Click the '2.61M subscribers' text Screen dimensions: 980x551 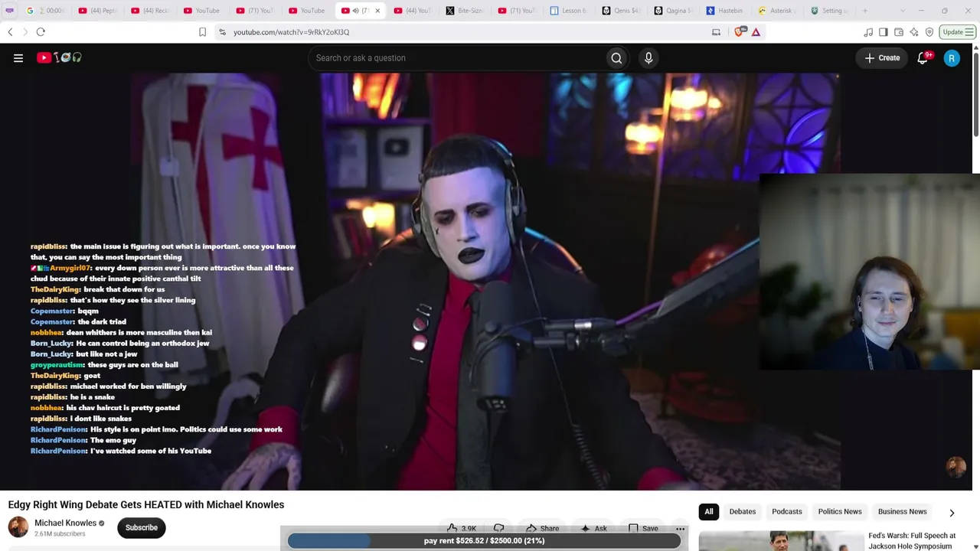60,534
